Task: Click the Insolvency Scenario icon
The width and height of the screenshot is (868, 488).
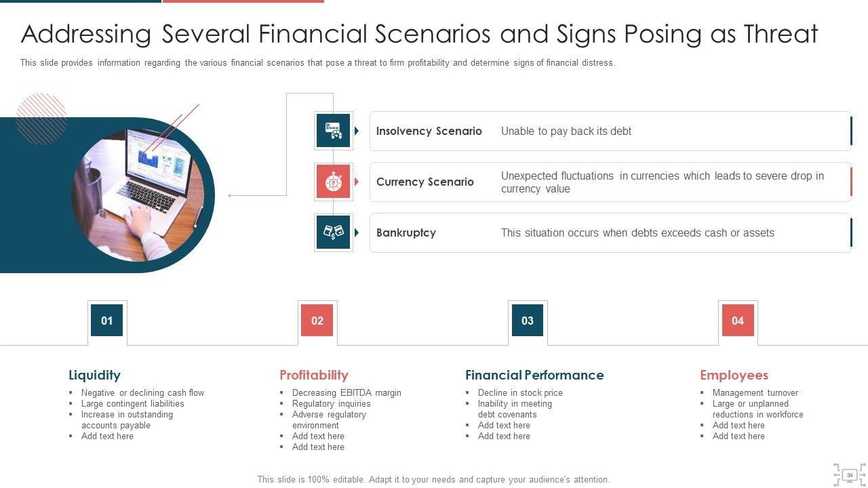Action: 333,131
